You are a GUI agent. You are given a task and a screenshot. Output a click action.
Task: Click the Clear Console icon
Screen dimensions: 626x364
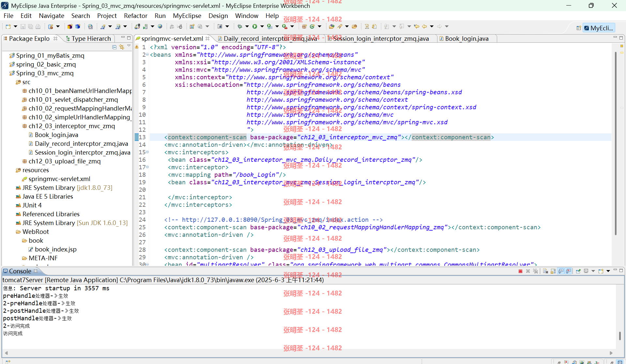[545, 271]
